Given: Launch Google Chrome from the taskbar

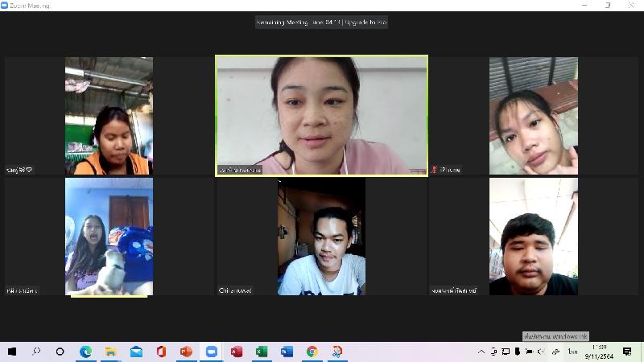Looking at the screenshot, I should click(x=312, y=352).
